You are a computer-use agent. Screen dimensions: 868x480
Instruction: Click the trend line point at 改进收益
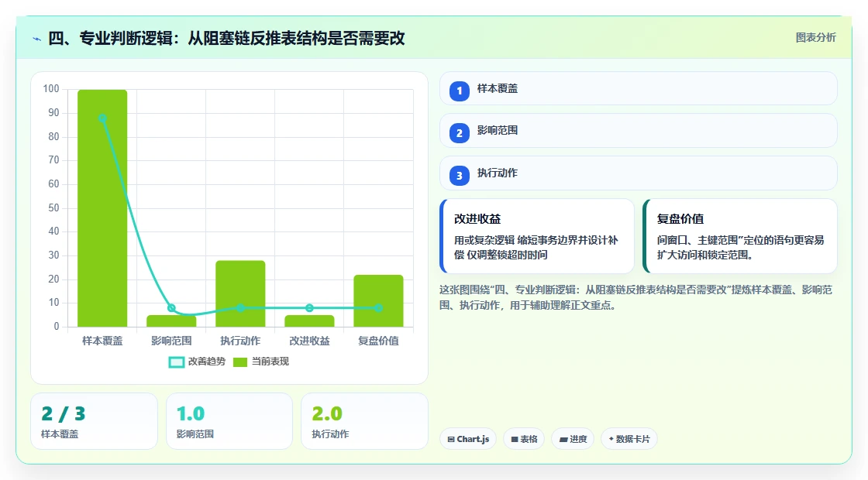tap(309, 308)
